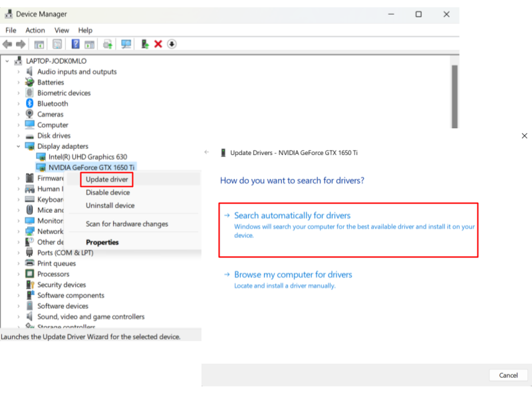This screenshot has height=399, width=532.
Task: Click the back arrow in Update Drivers dialog
Action: 207,152
